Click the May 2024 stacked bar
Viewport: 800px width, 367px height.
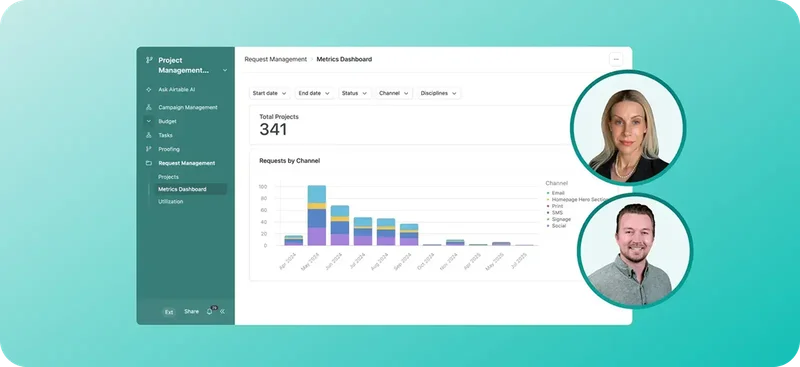pyautogui.click(x=317, y=215)
